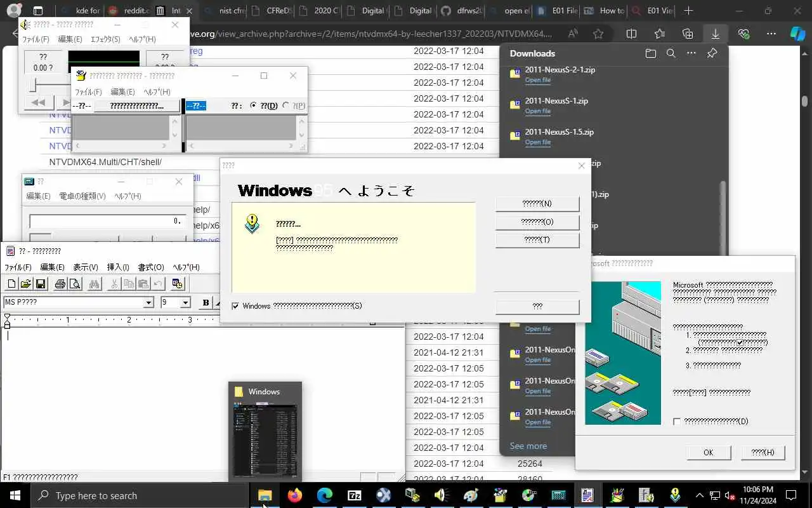Click See more in Downloads panel
812x508 pixels.
tap(528, 446)
